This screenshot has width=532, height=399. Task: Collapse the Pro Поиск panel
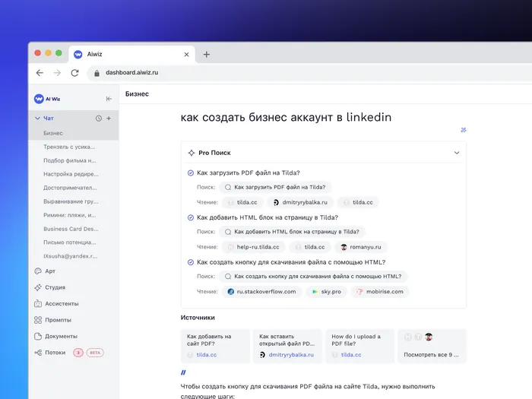pyautogui.click(x=457, y=153)
